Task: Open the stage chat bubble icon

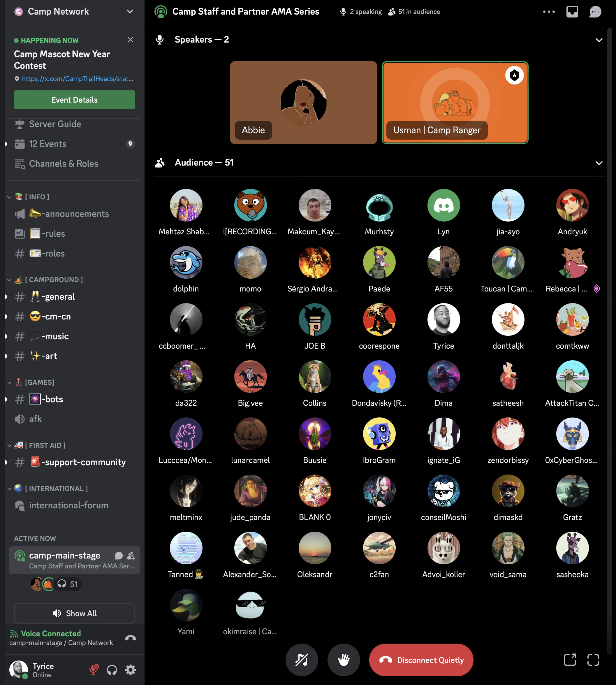Action: 595,11
